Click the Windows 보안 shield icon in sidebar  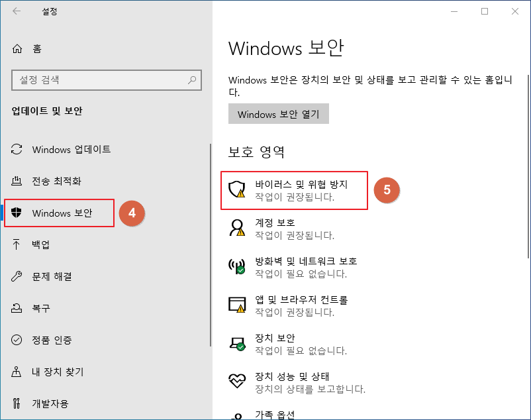click(x=17, y=213)
